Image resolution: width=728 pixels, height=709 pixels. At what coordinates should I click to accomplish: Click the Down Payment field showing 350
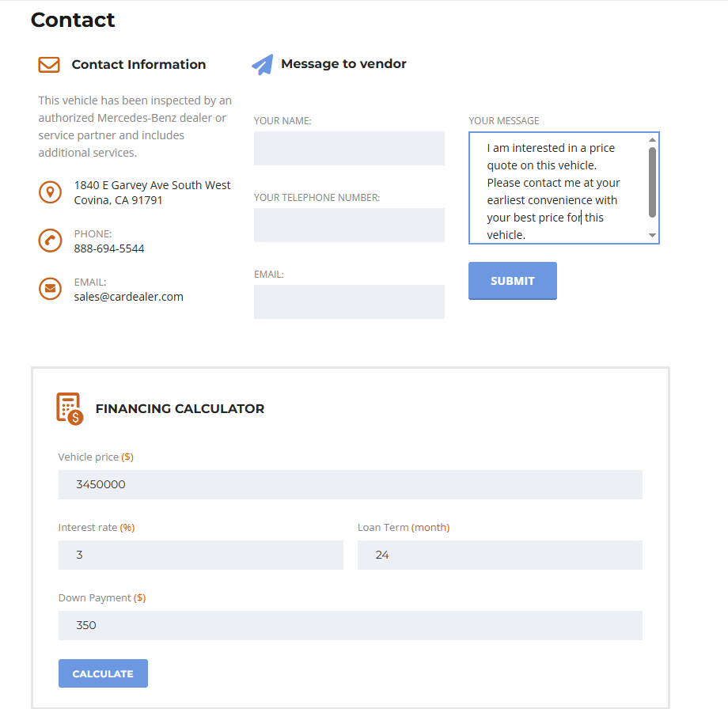tap(351, 625)
